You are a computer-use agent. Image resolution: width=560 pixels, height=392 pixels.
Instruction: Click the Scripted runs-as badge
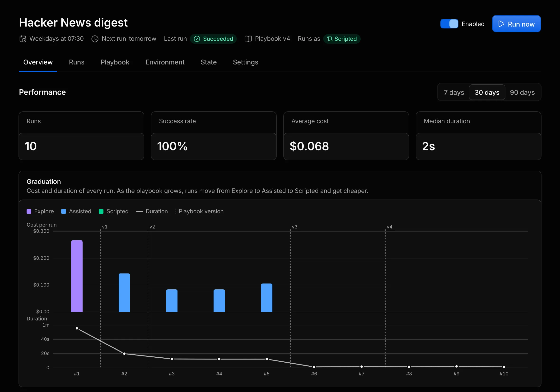point(342,39)
